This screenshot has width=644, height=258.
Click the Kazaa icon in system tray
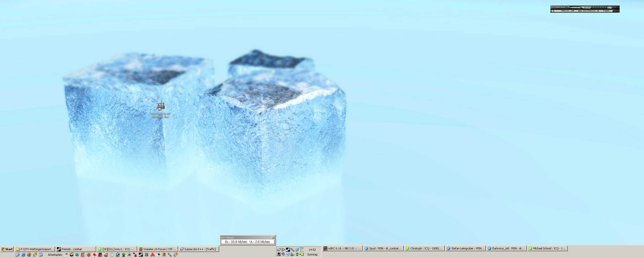pyautogui.click(x=279, y=250)
